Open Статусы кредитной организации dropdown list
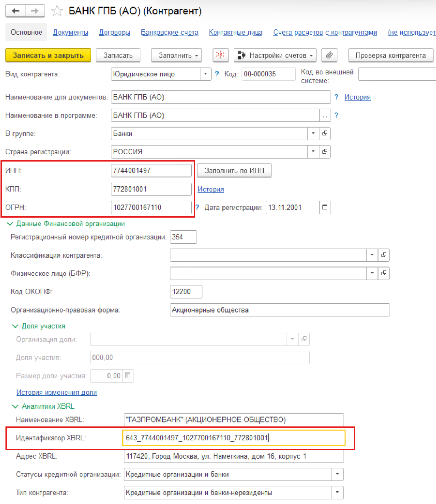This screenshot has width=436, height=504. click(x=337, y=474)
